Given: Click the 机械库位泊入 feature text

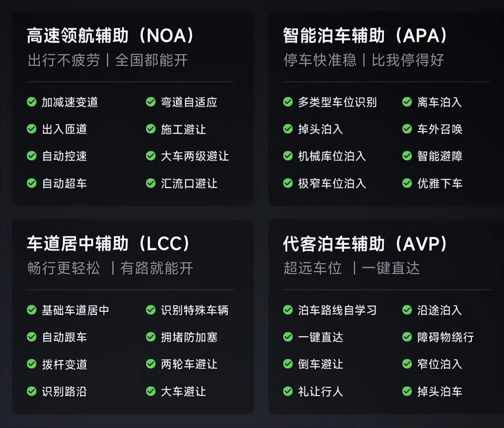Looking at the screenshot, I should pos(332,156).
